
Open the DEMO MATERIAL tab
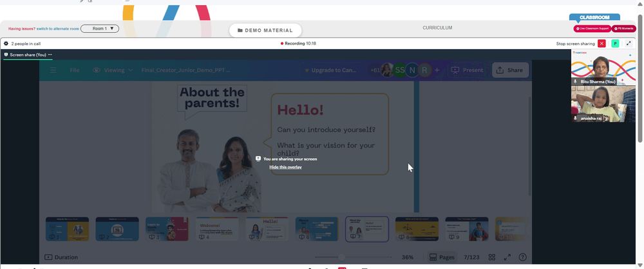coord(265,30)
